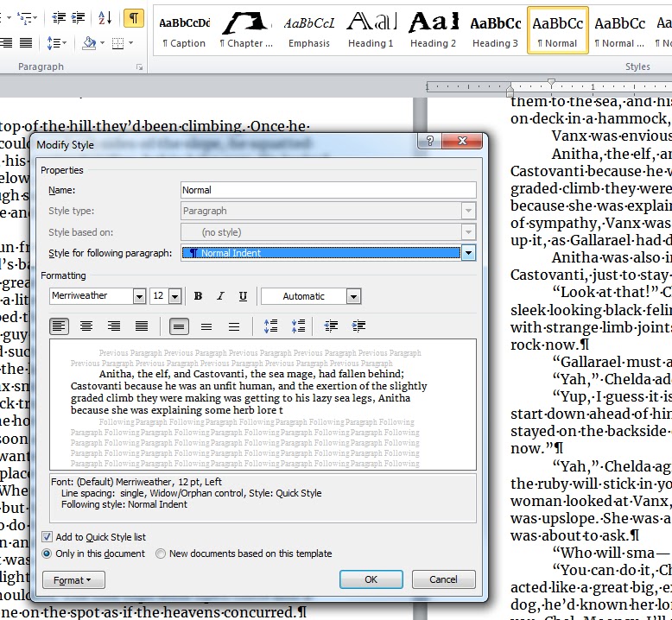Click Cancel in Modify Style dialog
Screen dimensions: 672x620
coord(444,579)
